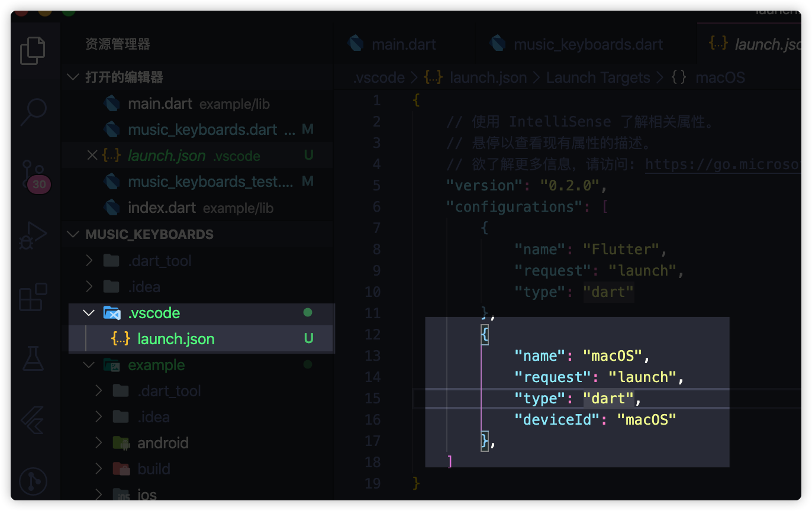Screen dimensions: 812x511
Task: Click the build folder icon
Action: (121, 469)
